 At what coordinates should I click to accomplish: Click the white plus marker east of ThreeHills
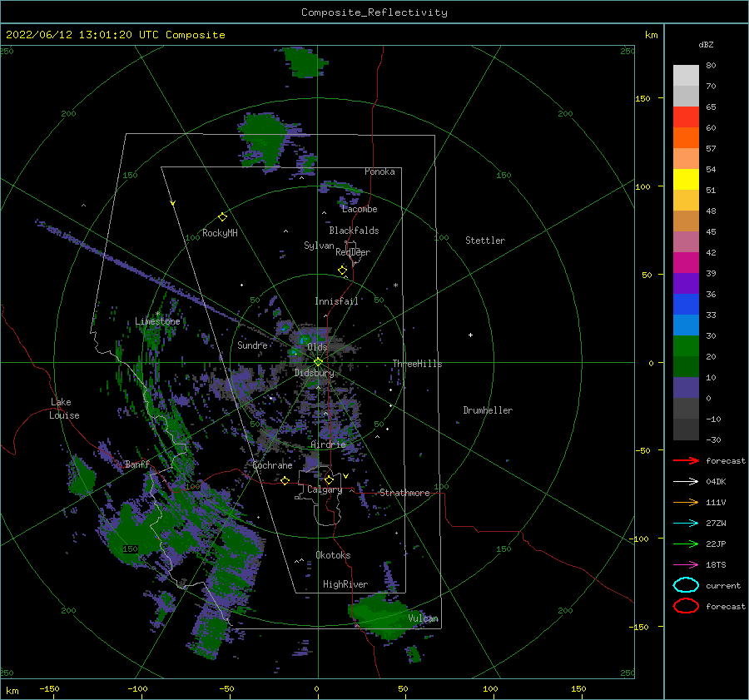point(470,335)
